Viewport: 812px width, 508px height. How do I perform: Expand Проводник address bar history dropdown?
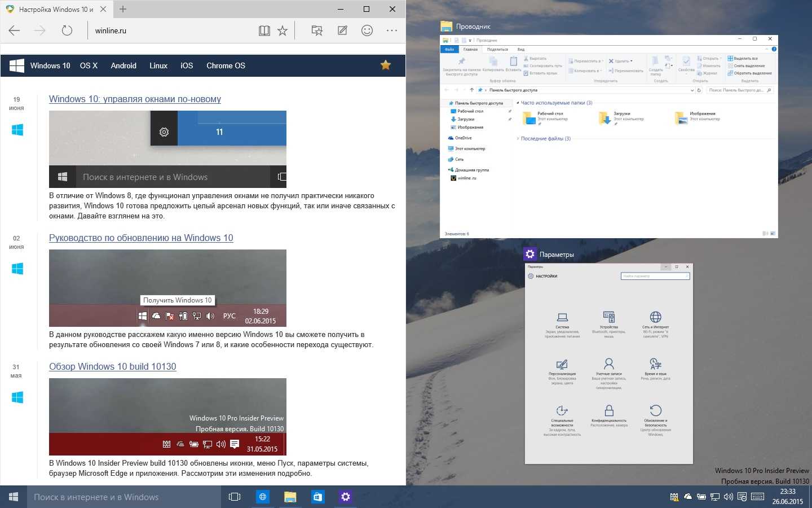pyautogui.click(x=692, y=90)
